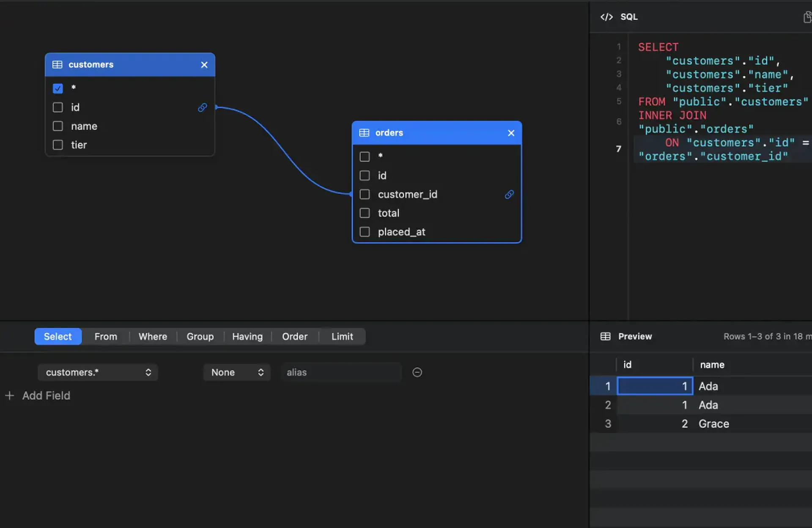The height and width of the screenshot is (528, 812).
Task: Switch to the Order tab
Action: pyautogui.click(x=295, y=336)
